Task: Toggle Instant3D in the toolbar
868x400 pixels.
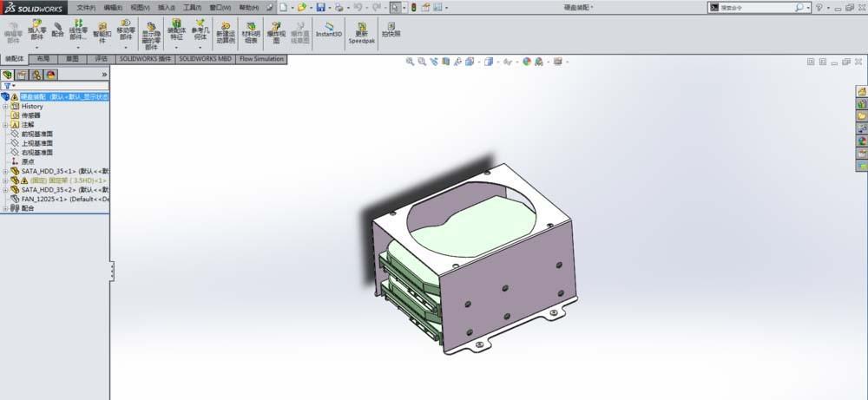Action: (329, 30)
